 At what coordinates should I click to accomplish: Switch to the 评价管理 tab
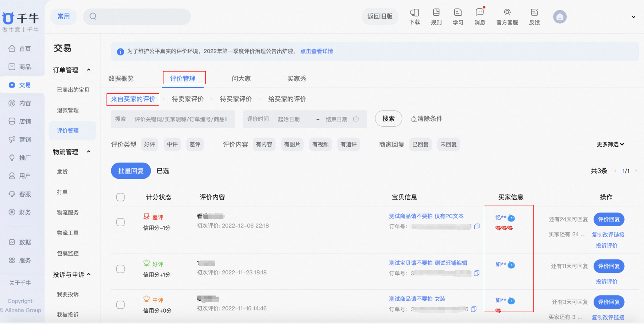pos(183,78)
